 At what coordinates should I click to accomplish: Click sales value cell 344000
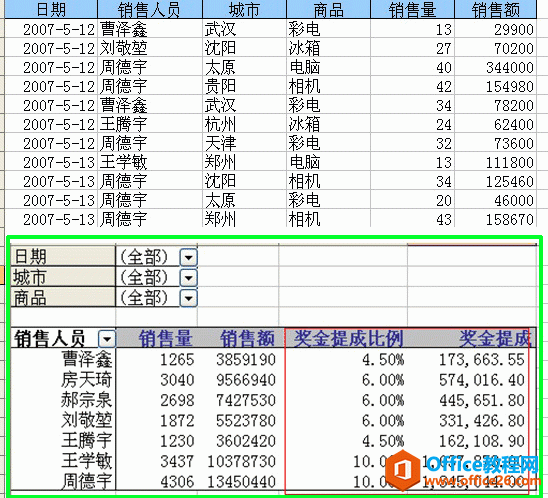coord(510,67)
